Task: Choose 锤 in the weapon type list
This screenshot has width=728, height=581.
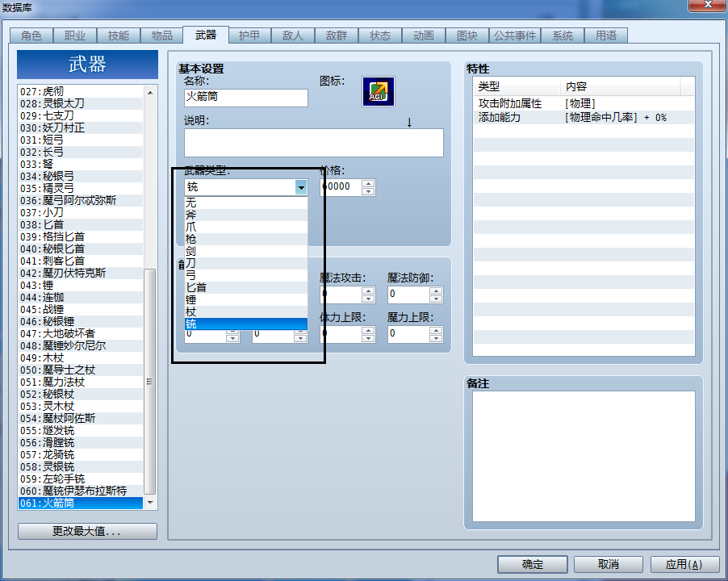Action: pyautogui.click(x=245, y=299)
